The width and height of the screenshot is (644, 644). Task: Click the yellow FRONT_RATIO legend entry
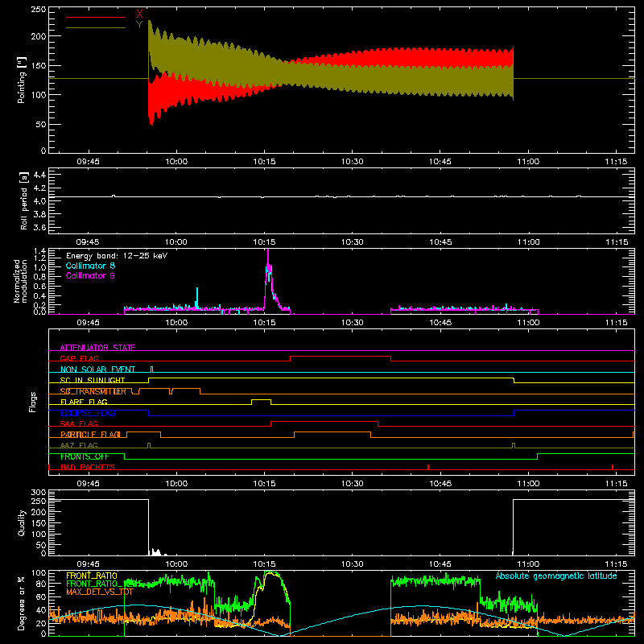coord(92,576)
